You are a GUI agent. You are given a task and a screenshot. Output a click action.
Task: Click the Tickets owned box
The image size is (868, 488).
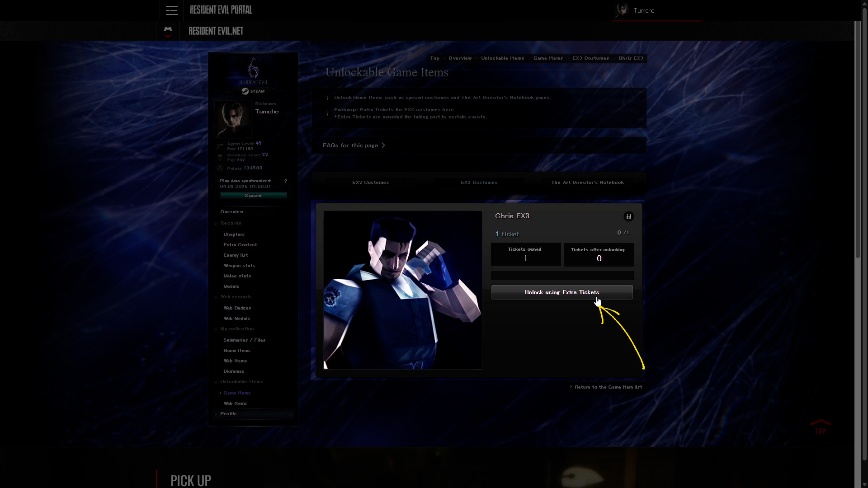[x=526, y=255]
